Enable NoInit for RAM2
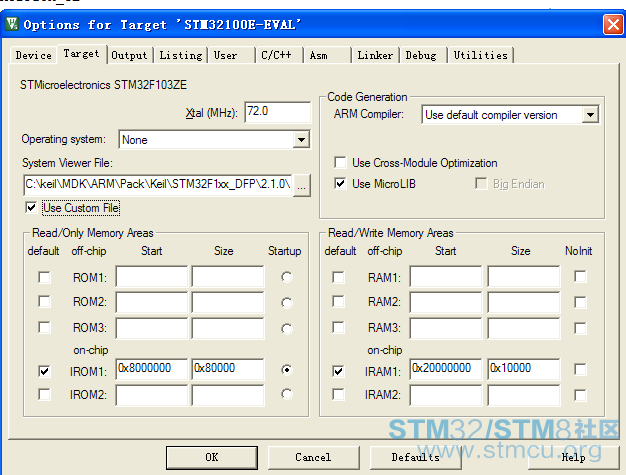Screen dimensions: 626x475 click(x=580, y=302)
